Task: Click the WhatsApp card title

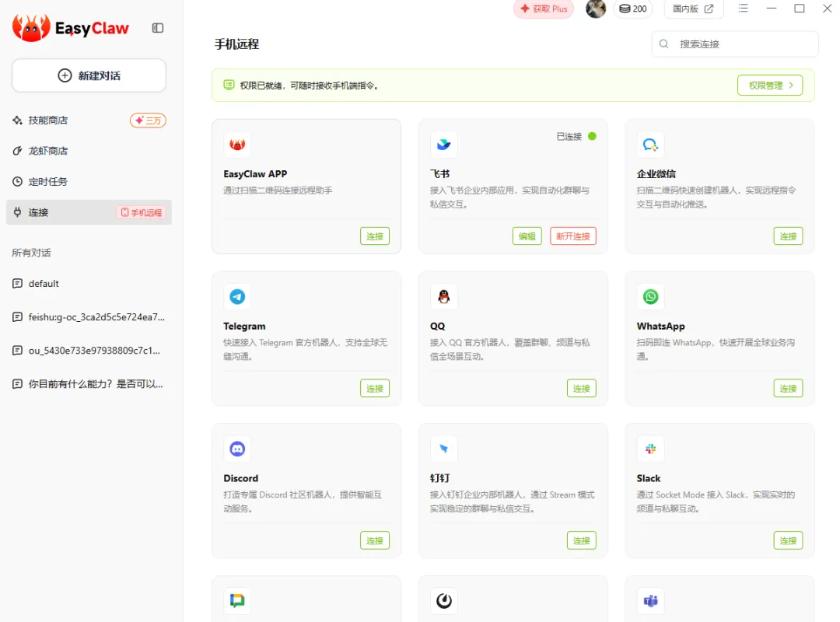Action: (660, 327)
